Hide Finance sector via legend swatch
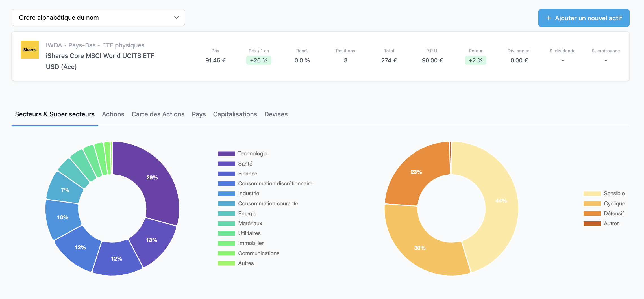This screenshot has height=299, width=644. 226,174
